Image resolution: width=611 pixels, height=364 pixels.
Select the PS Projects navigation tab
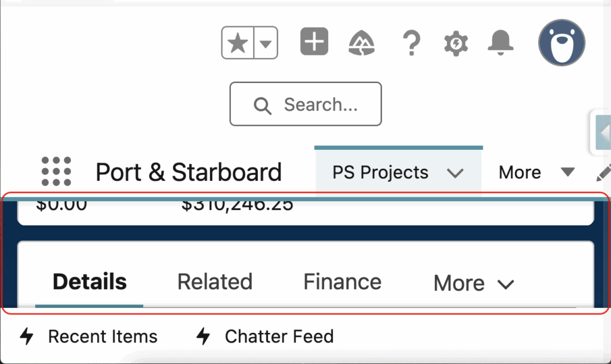tap(380, 173)
